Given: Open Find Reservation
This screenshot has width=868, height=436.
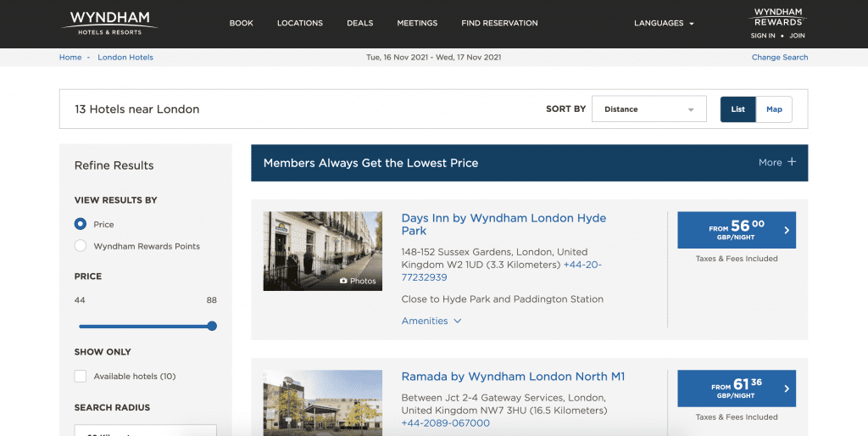Looking at the screenshot, I should (x=500, y=23).
